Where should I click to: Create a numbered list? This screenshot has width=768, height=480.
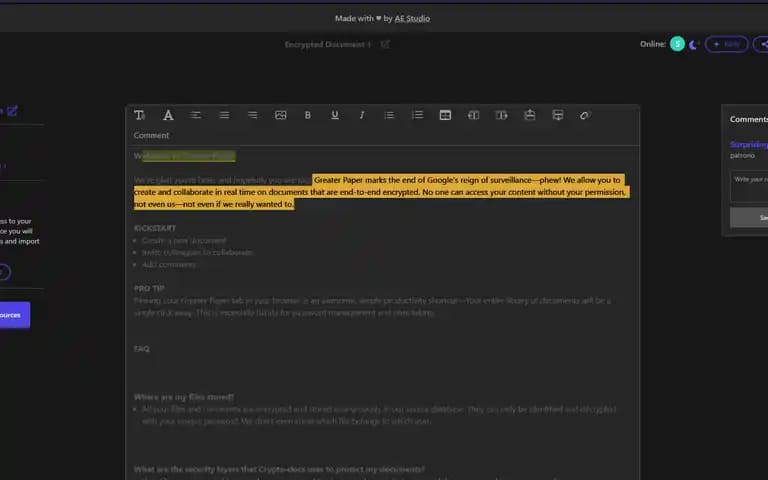coord(417,115)
